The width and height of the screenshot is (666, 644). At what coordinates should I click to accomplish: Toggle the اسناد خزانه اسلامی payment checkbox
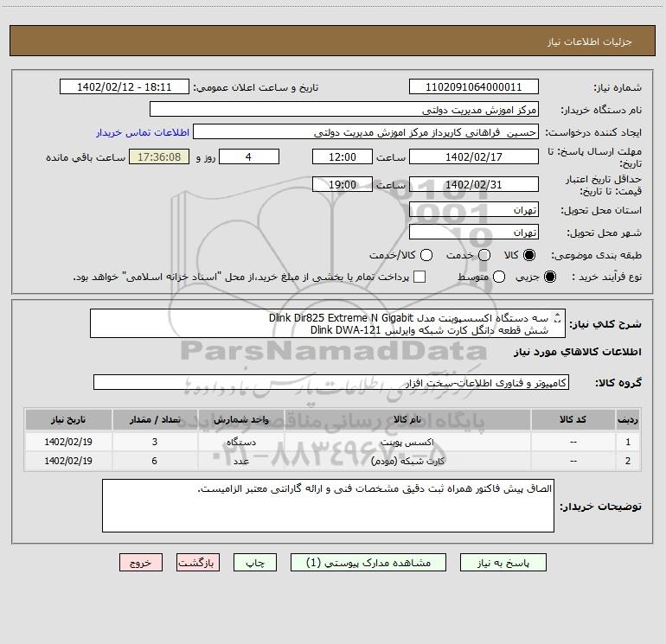tap(419, 277)
